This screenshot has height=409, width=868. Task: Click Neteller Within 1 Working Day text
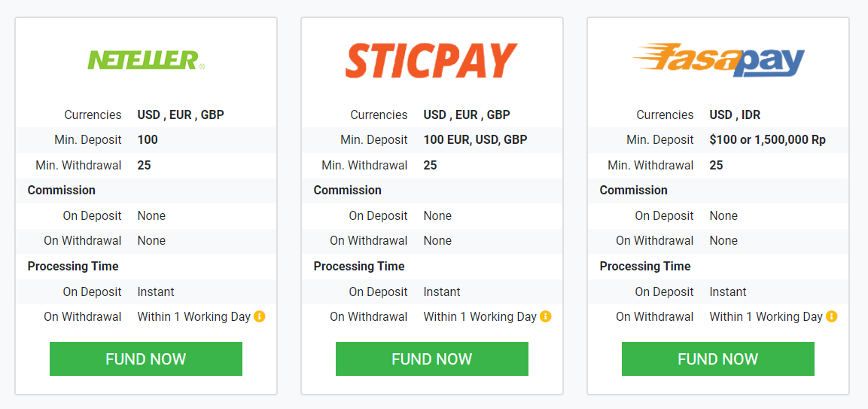pyautogui.click(x=194, y=316)
